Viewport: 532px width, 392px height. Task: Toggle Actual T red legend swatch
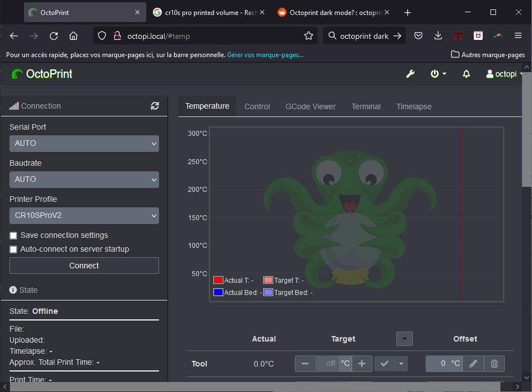coord(218,280)
